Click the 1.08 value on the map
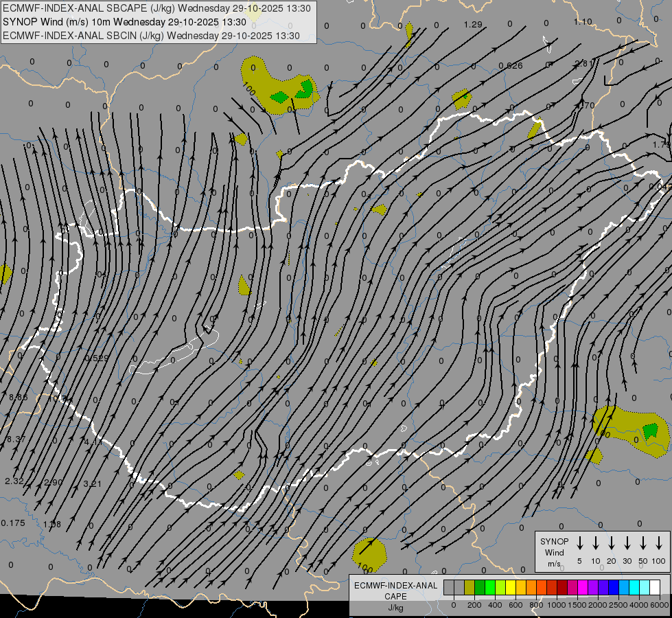Image resolution: width=672 pixels, height=618 pixels. [52, 524]
